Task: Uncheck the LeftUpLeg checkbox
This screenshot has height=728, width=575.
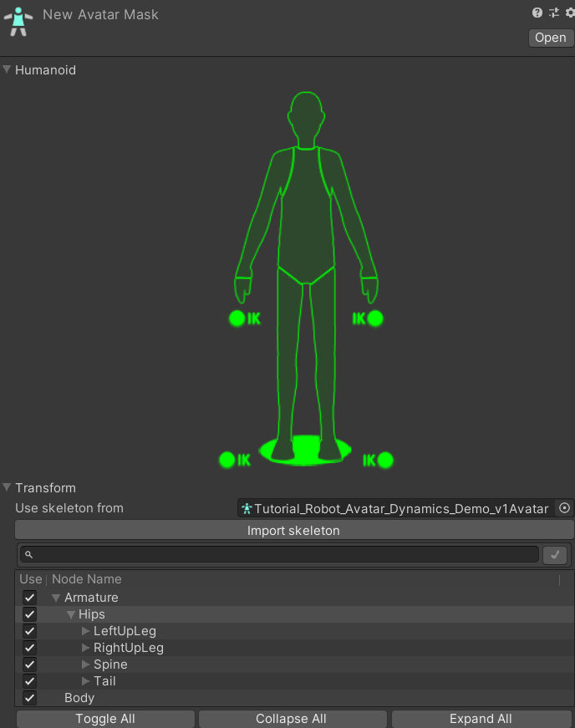Action: [x=29, y=631]
